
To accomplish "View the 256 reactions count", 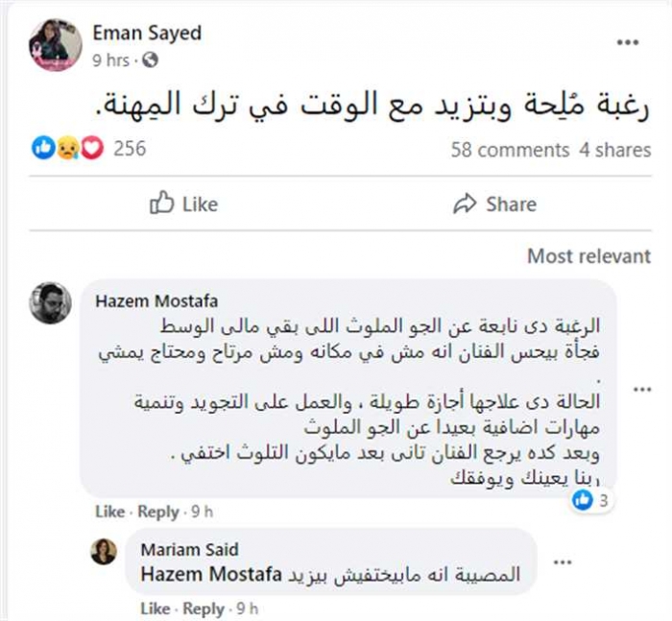I will pyautogui.click(x=130, y=149).
